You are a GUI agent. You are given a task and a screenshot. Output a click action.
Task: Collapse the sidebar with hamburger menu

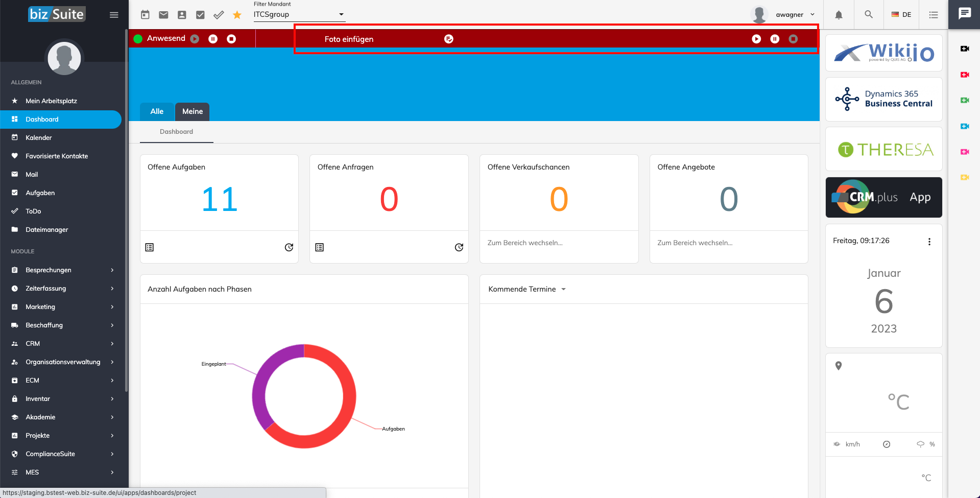pyautogui.click(x=114, y=15)
